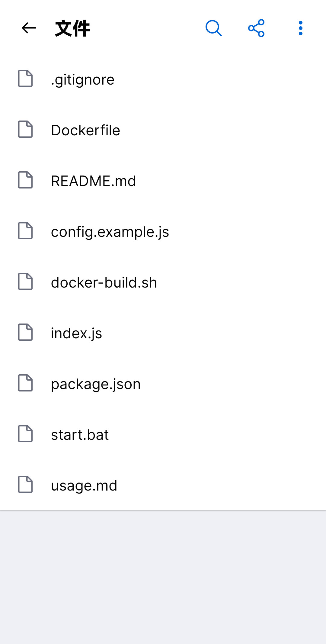Open README.md from the list

[94, 181]
